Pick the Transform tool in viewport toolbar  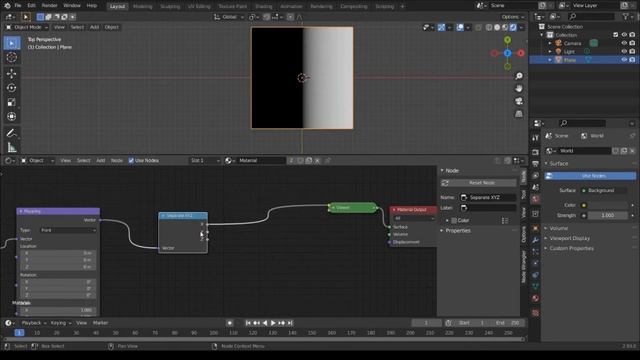click(12, 116)
